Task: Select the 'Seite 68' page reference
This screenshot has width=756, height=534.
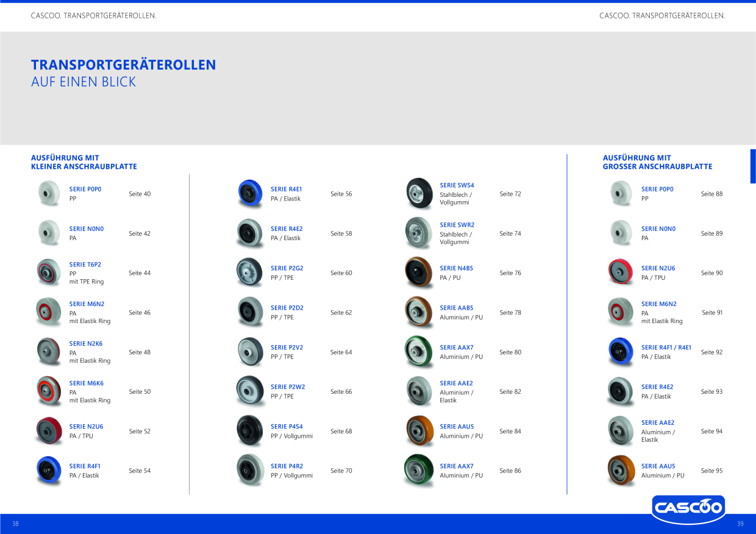Action: 341,432
